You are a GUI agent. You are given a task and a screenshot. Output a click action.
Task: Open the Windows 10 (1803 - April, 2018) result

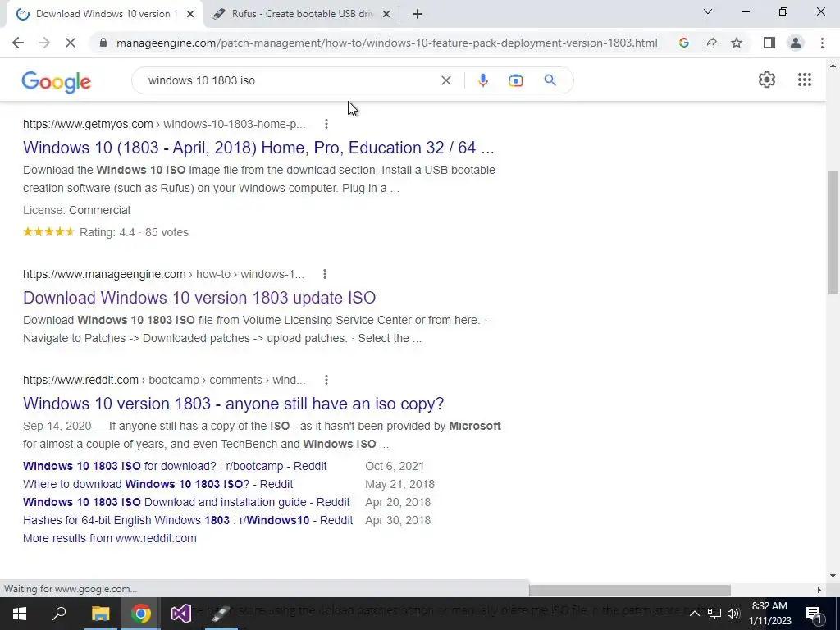[258, 148]
